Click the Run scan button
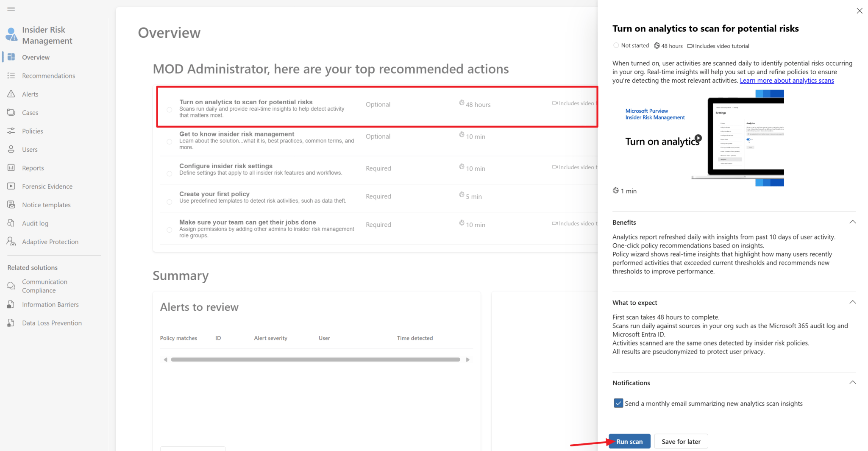Screen dimensions: 868x451 pos(629,441)
